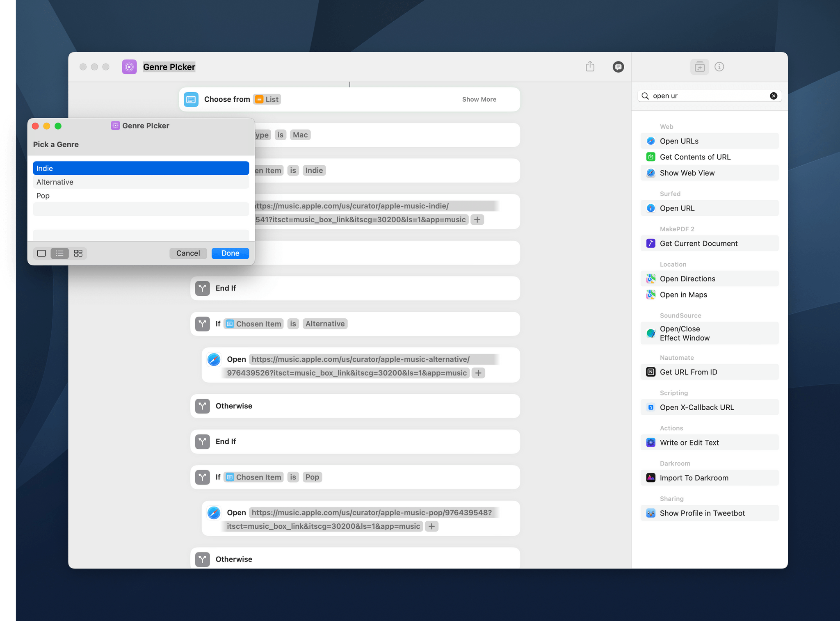The width and height of the screenshot is (840, 621).
Task: Click Show More on Choose from List
Action: coord(479,99)
